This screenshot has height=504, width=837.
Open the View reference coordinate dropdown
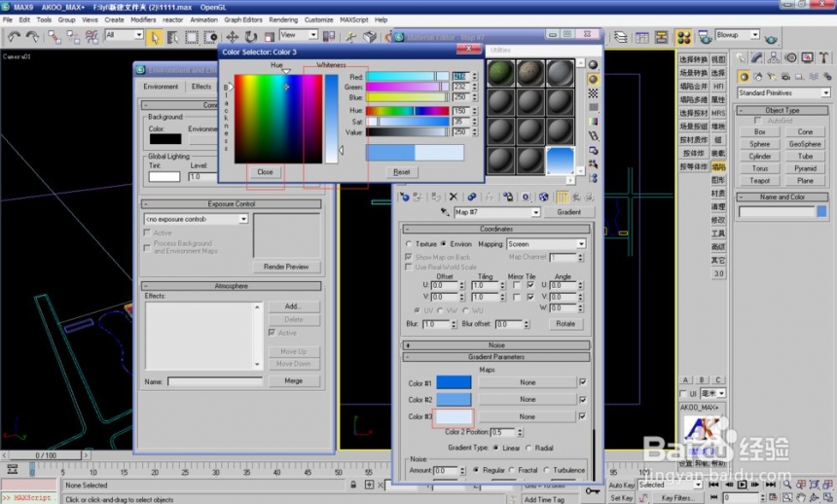313,35
